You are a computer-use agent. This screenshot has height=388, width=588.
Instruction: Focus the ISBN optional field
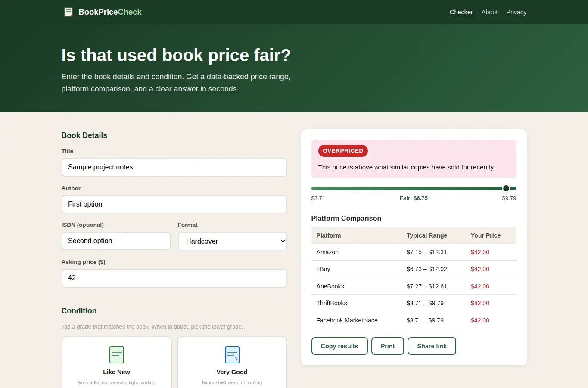116,241
